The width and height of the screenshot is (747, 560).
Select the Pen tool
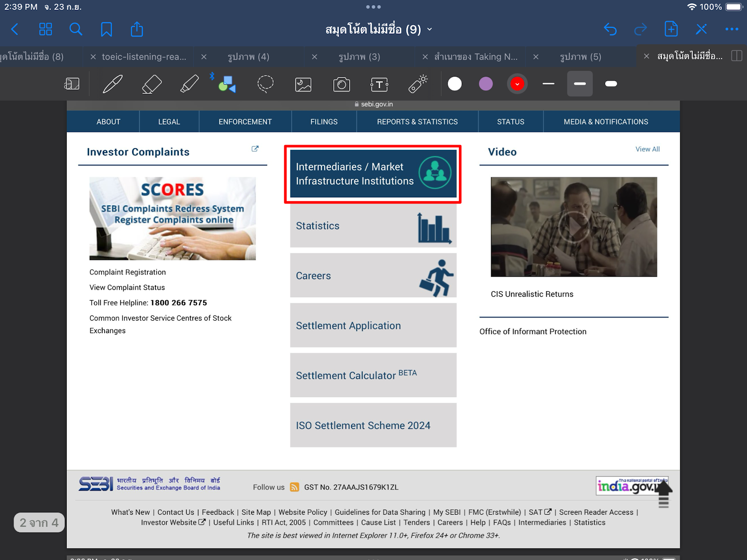pyautogui.click(x=113, y=84)
